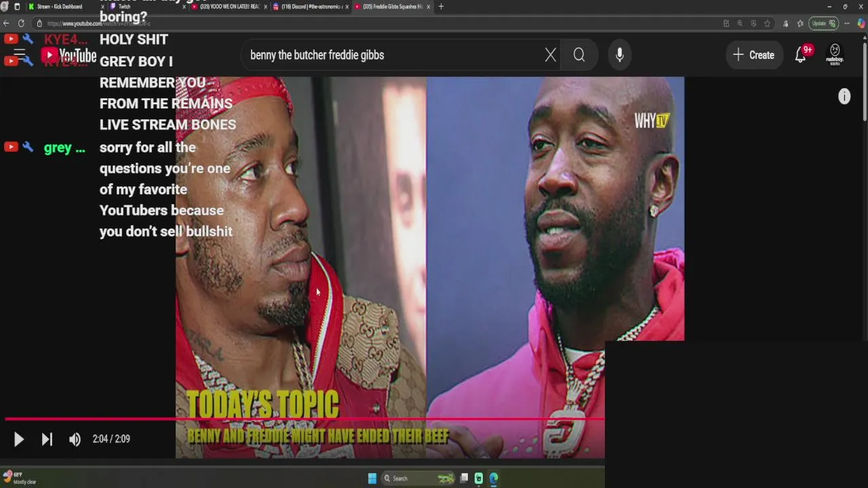Open Task View on the taskbar
Screen dimensions: 868x488
click(464, 479)
